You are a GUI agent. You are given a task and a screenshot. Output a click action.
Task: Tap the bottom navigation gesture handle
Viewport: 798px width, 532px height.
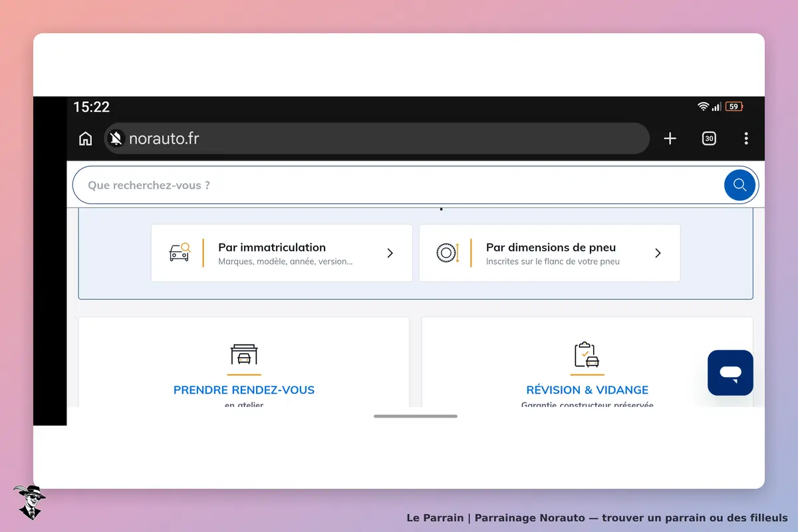coord(416,416)
